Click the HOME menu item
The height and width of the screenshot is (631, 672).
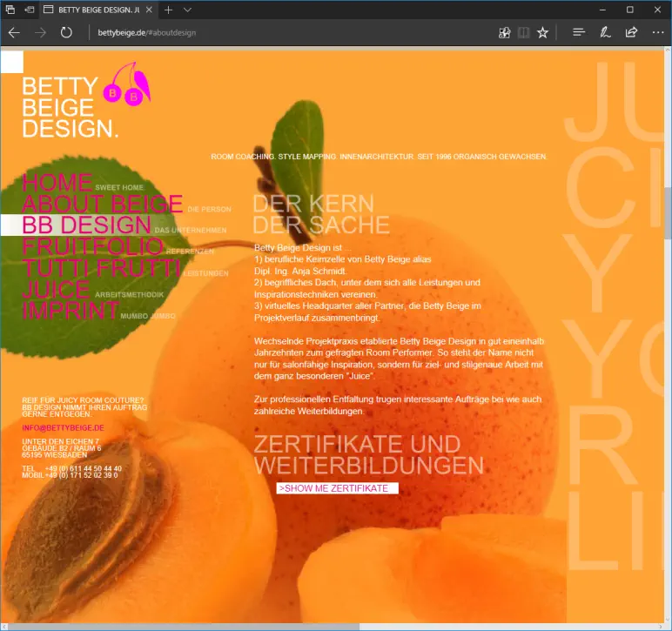click(57, 183)
